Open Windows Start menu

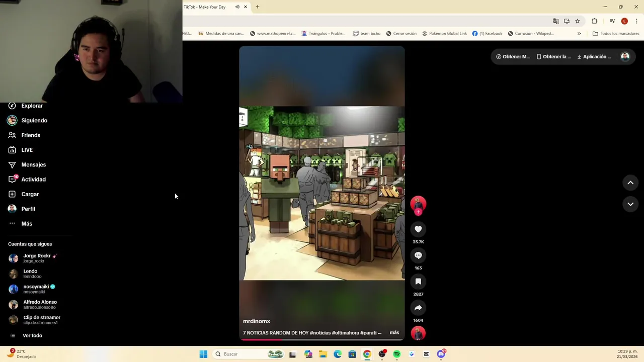pos(203,354)
